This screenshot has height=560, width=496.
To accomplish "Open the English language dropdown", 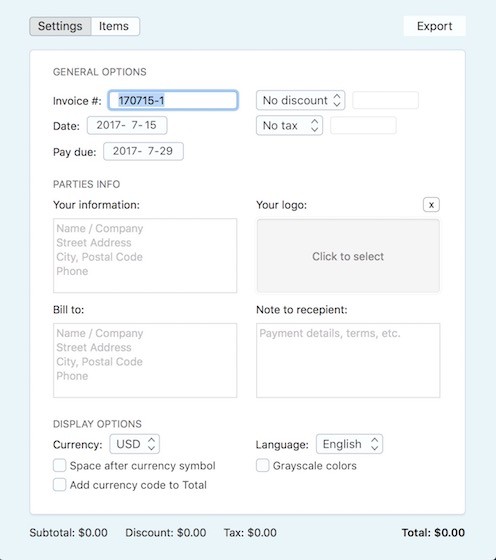I will coord(349,444).
